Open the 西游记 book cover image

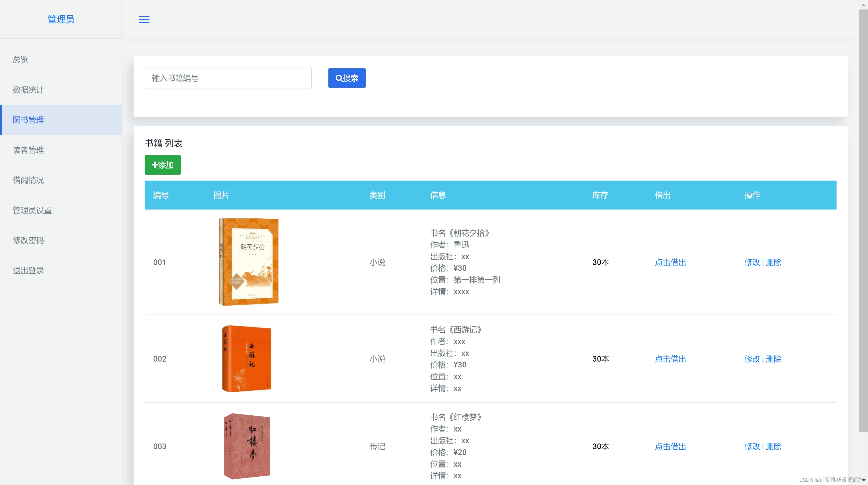(247, 359)
